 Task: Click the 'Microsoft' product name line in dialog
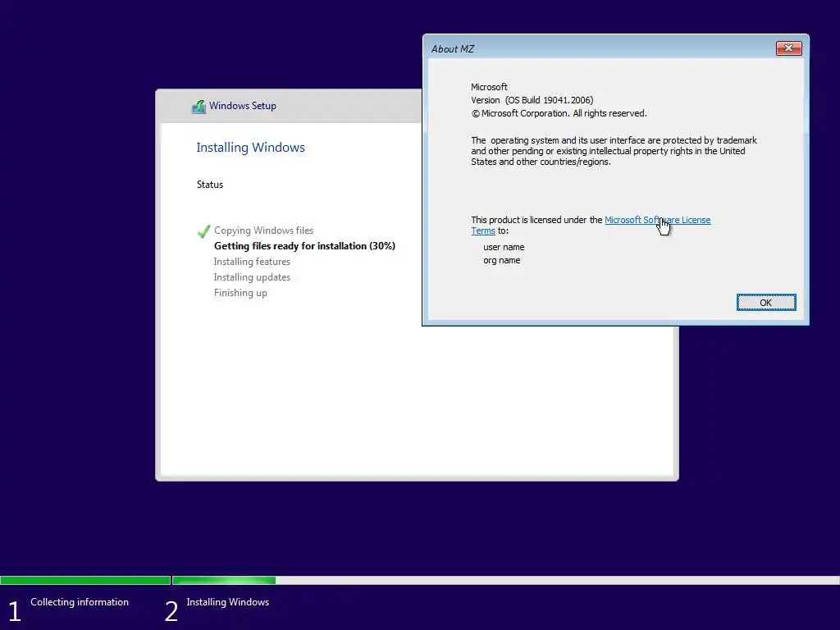[x=489, y=87]
